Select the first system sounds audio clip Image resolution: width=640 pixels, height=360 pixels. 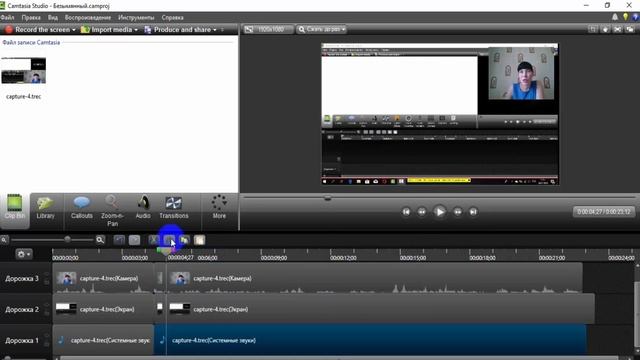tap(103, 340)
